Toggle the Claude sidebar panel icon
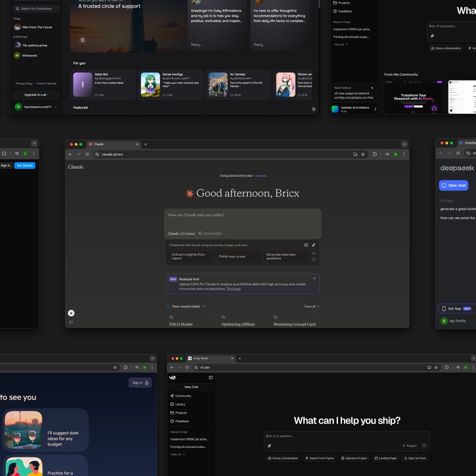 [x=71, y=322]
